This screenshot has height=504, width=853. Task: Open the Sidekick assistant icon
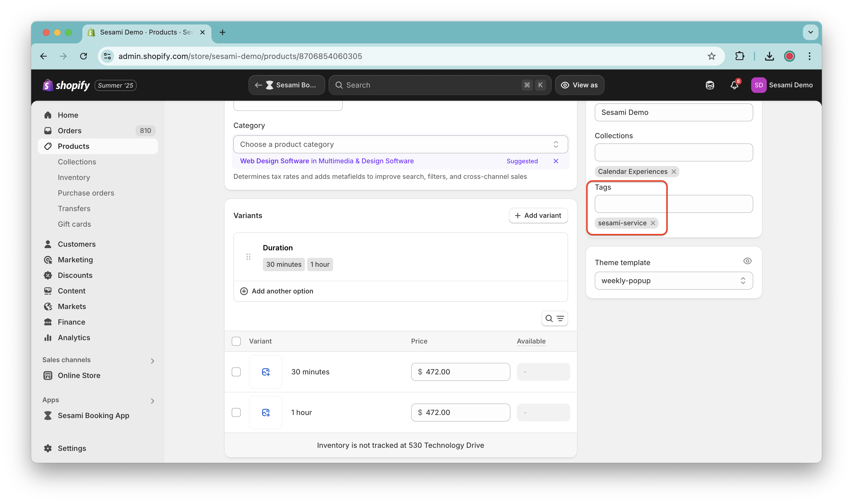710,85
